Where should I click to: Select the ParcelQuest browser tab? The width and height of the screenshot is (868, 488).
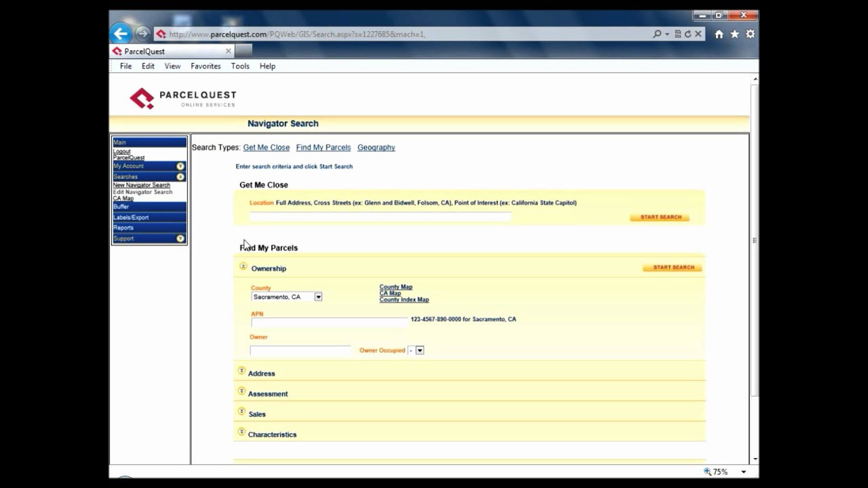tap(172, 51)
